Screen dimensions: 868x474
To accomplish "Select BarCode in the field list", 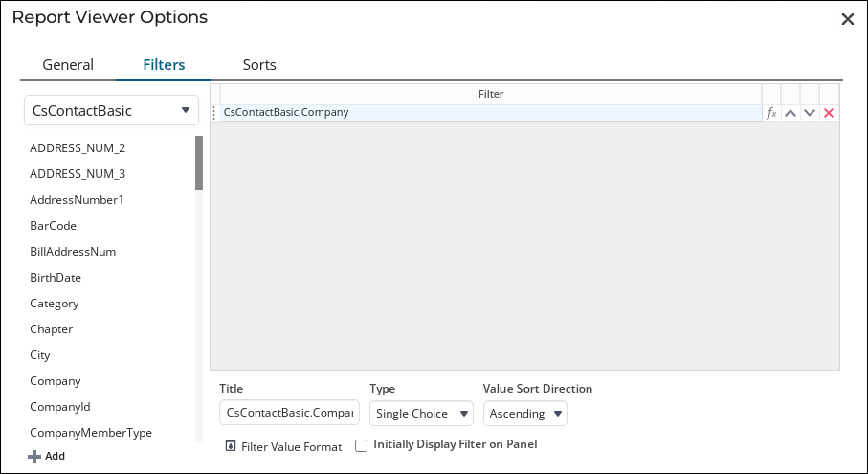I will (54, 226).
